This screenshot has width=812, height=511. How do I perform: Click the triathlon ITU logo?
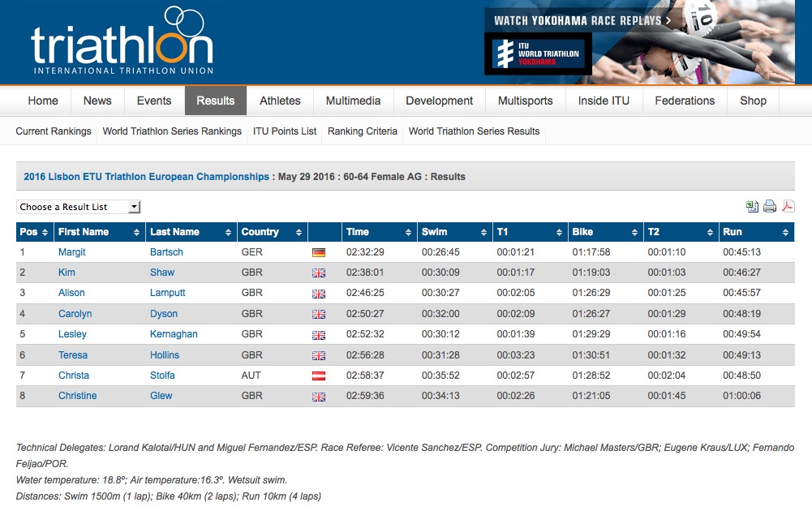pyautogui.click(x=122, y=42)
